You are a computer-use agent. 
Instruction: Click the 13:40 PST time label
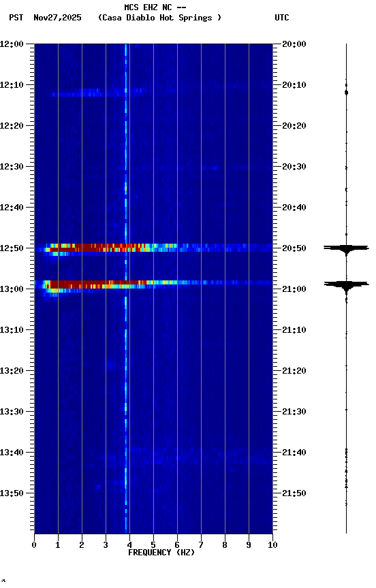12,453
